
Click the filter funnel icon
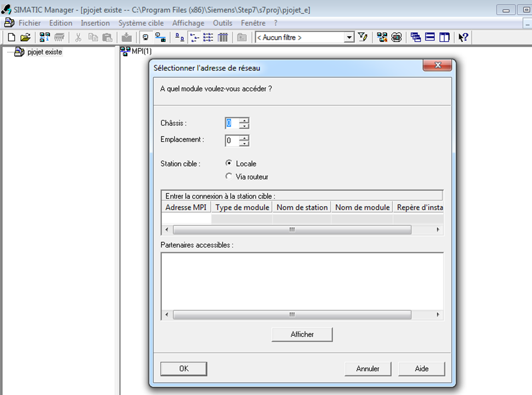tap(363, 37)
